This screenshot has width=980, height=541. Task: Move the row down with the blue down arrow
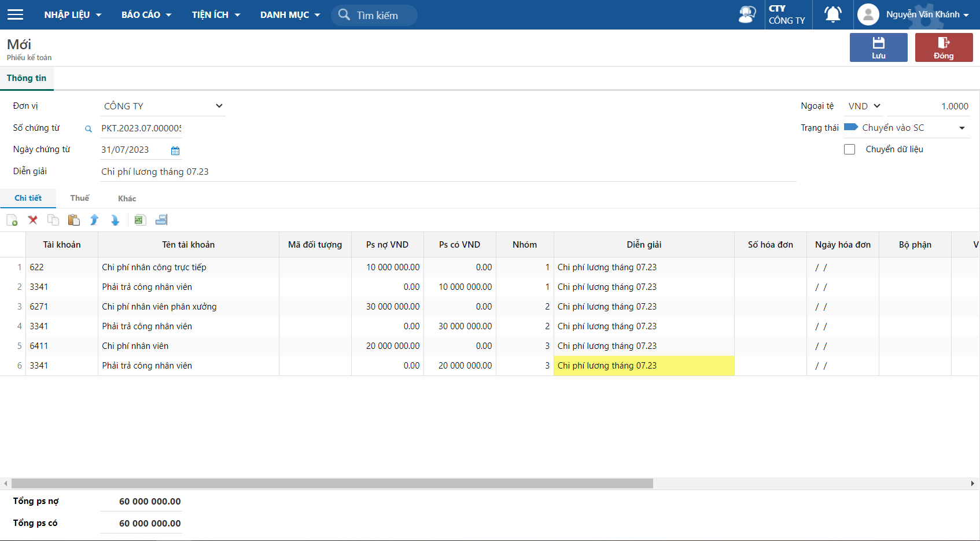(x=115, y=220)
